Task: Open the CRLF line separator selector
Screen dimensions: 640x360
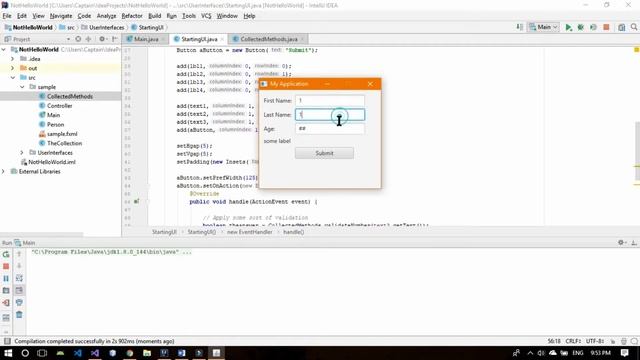Action: [x=573, y=341]
